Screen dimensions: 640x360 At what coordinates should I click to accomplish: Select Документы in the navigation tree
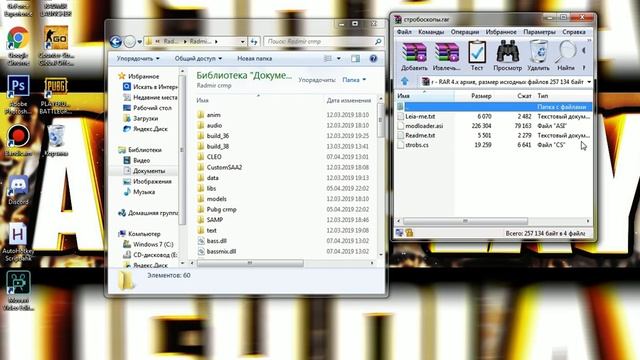[x=149, y=171]
